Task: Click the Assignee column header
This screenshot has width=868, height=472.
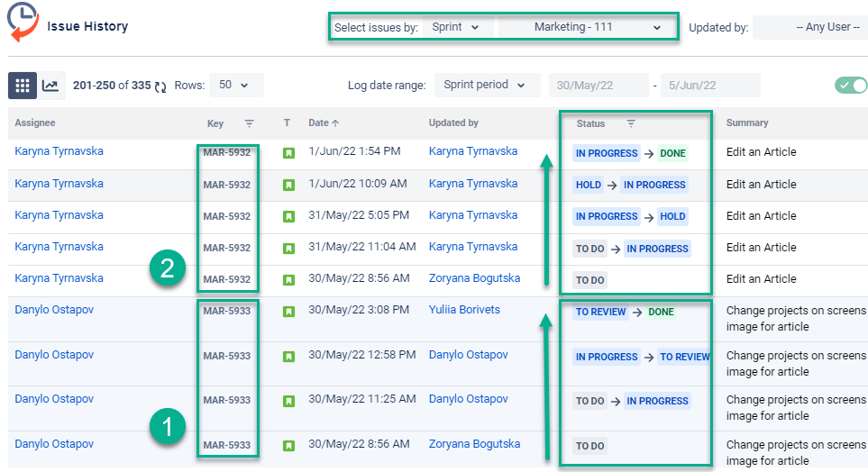Action: pos(35,123)
